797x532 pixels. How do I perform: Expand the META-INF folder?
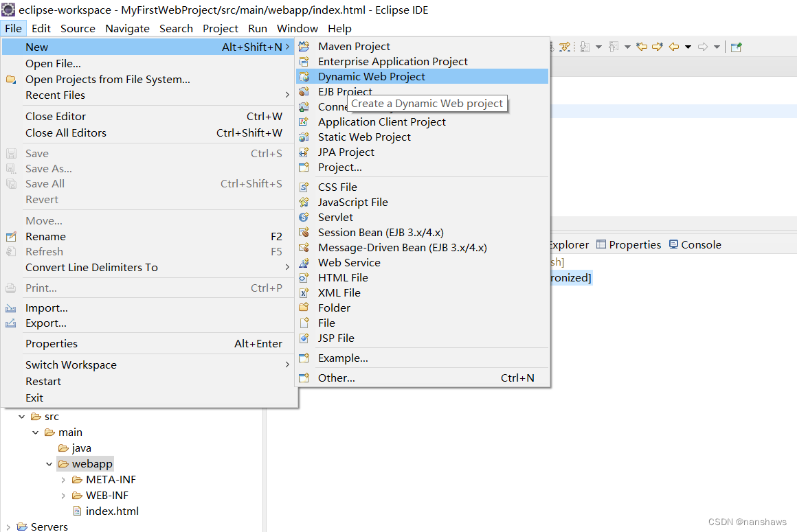click(63, 480)
